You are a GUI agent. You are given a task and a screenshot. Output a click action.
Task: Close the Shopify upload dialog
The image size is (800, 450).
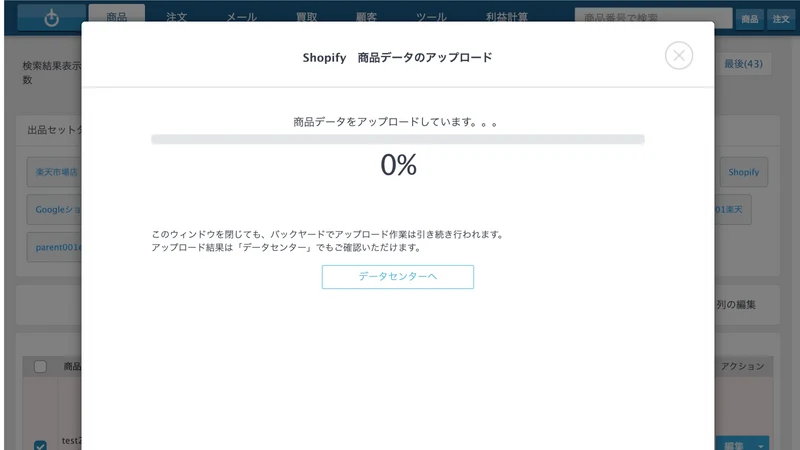point(679,56)
